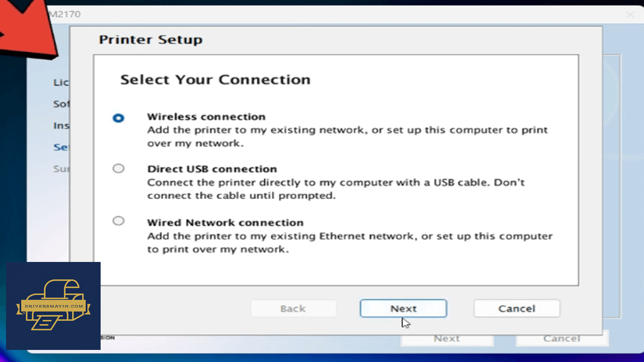Select the highlighted 'Se' setup sidebar step
Viewport: 644px width, 362px height.
coord(61,147)
